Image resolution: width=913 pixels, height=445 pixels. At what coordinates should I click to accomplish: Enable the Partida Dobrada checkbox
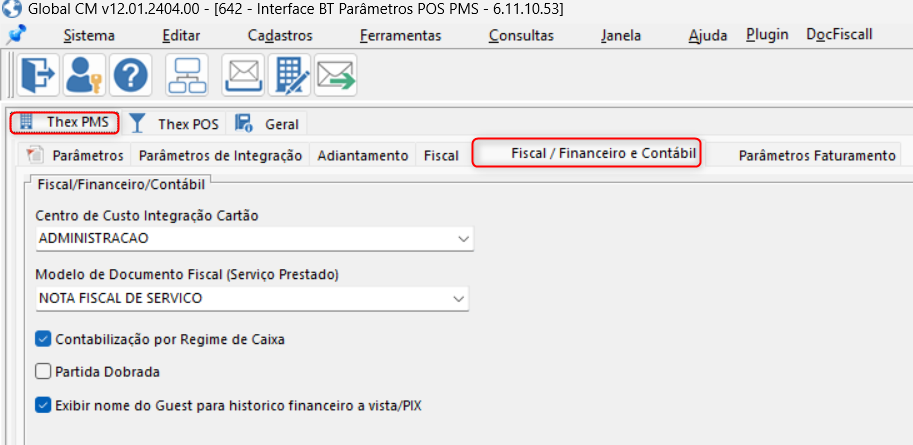(43, 371)
